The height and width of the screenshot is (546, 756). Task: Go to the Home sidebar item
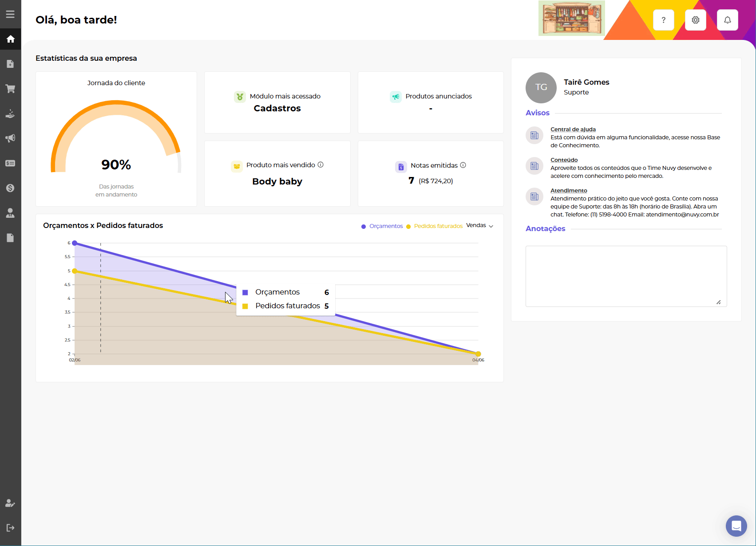(10, 39)
